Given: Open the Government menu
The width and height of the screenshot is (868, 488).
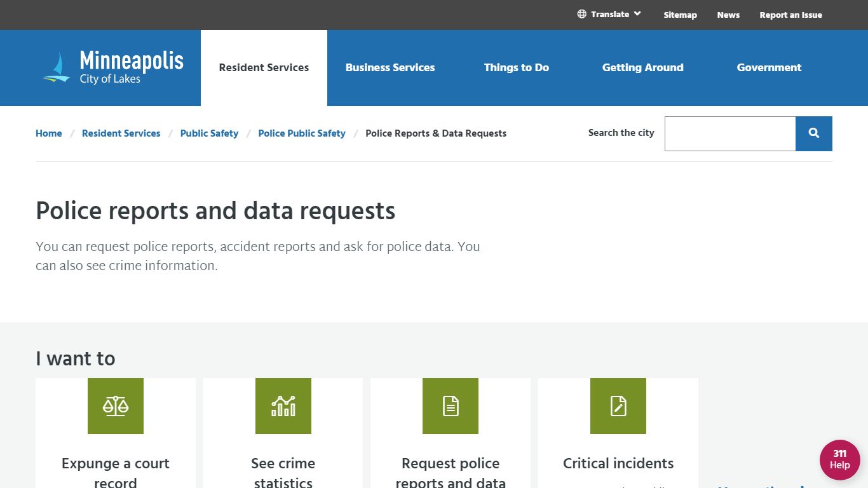Looking at the screenshot, I should 769,68.
